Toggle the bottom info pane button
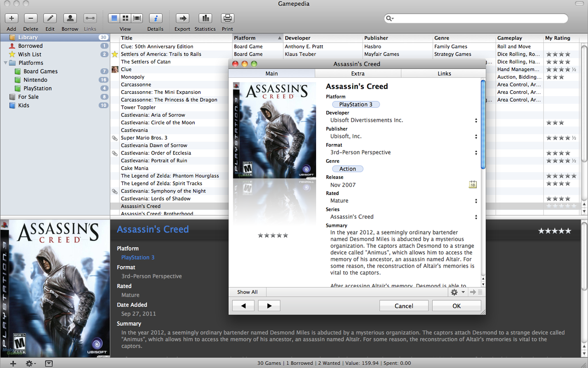 click(x=49, y=363)
